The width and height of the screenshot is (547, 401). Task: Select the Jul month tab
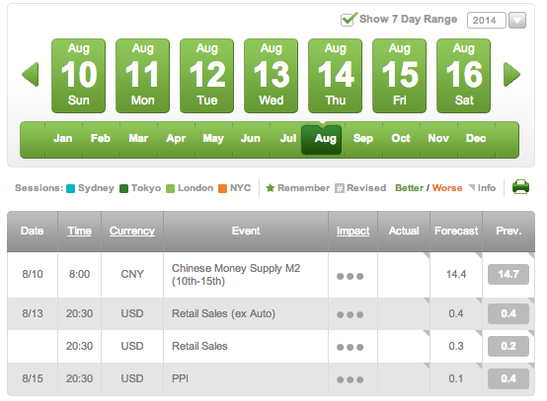(287, 139)
